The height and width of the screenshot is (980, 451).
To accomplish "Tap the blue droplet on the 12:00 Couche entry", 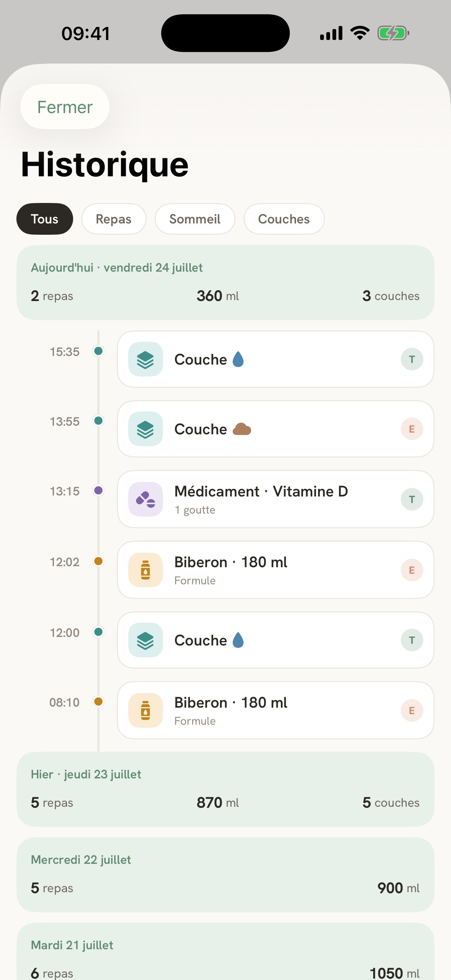I will pyautogui.click(x=238, y=640).
